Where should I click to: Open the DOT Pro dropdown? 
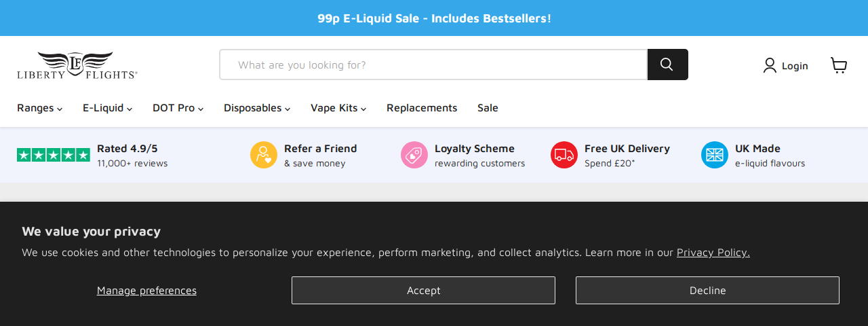tap(178, 108)
